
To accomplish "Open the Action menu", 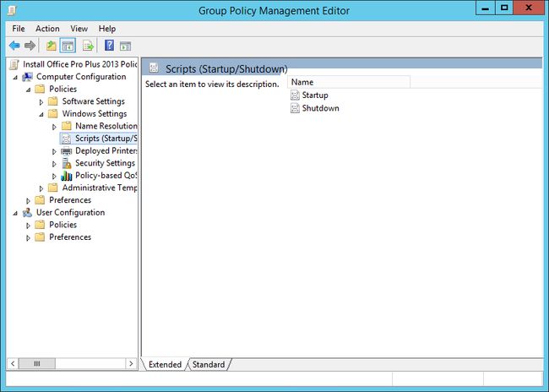I will [47, 29].
